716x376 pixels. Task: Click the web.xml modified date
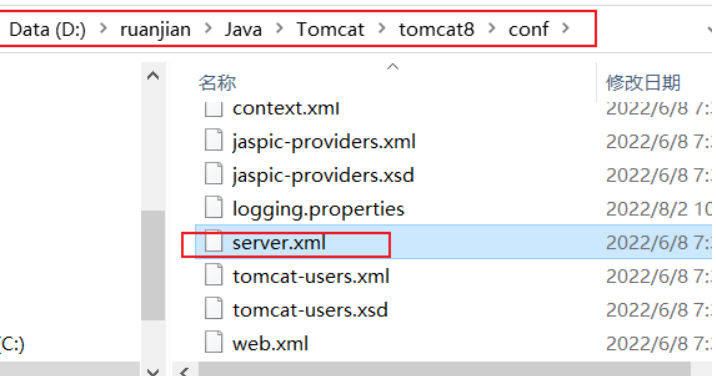tap(658, 344)
